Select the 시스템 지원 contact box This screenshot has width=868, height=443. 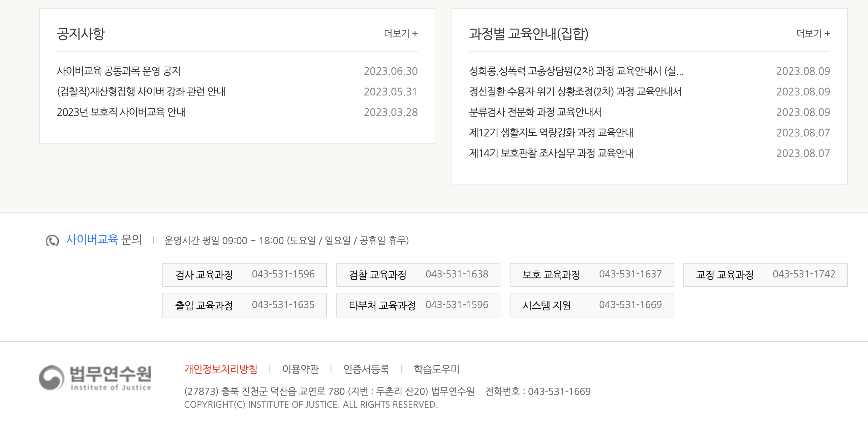pyautogui.click(x=591, y=305)
